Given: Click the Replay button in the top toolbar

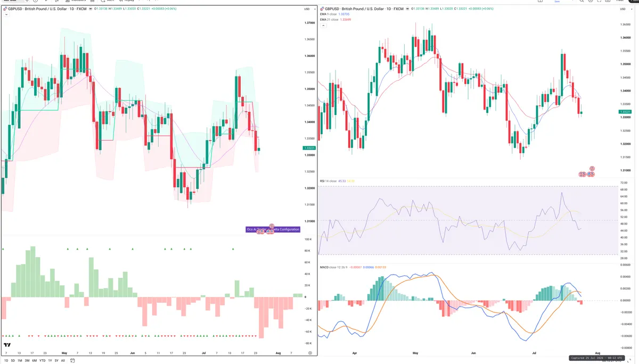Looking at the screenshot, I should click(127, 1).
